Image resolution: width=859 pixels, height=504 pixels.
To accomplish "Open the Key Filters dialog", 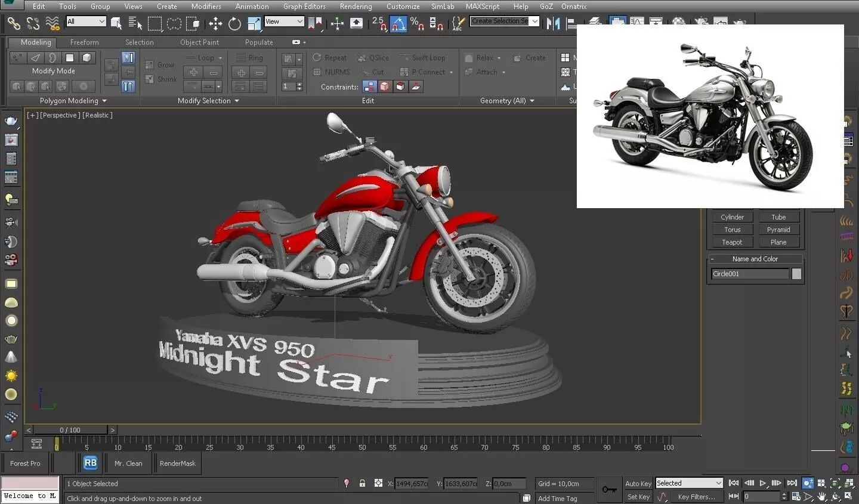I will [x=696, y=497].
